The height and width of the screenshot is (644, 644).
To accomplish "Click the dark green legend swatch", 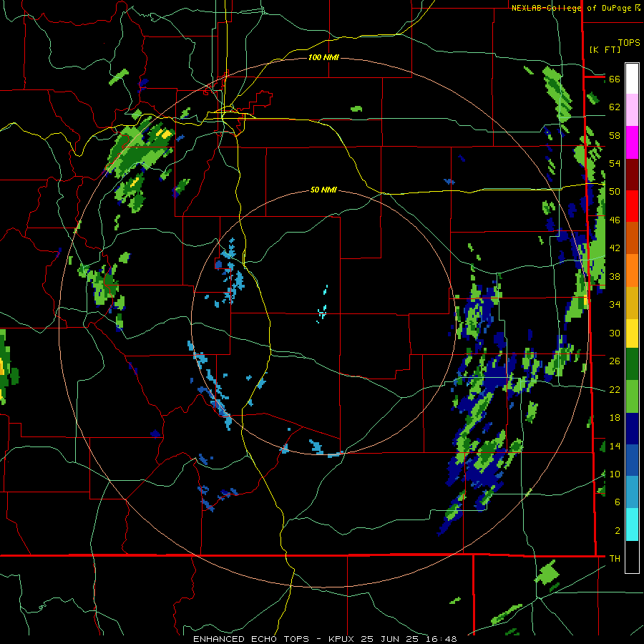I will pos(632,364).
